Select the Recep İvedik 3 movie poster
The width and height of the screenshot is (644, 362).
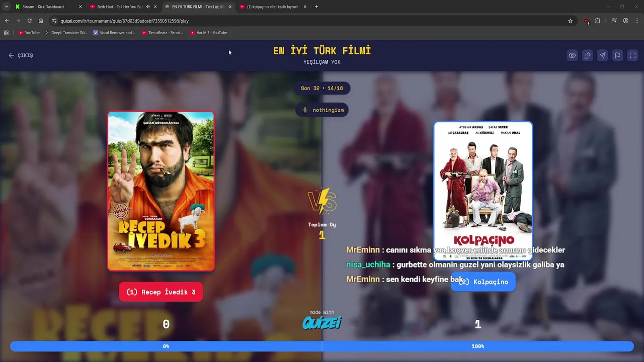(161, 191)
